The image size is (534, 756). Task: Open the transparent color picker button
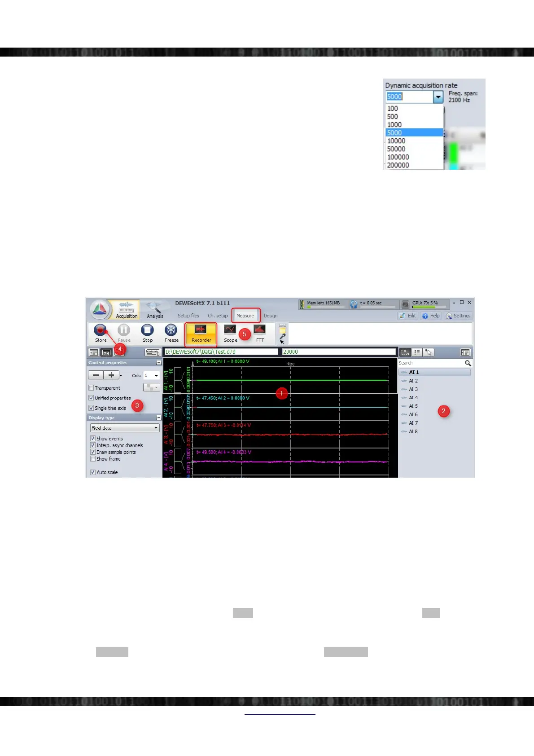(151, 387)
